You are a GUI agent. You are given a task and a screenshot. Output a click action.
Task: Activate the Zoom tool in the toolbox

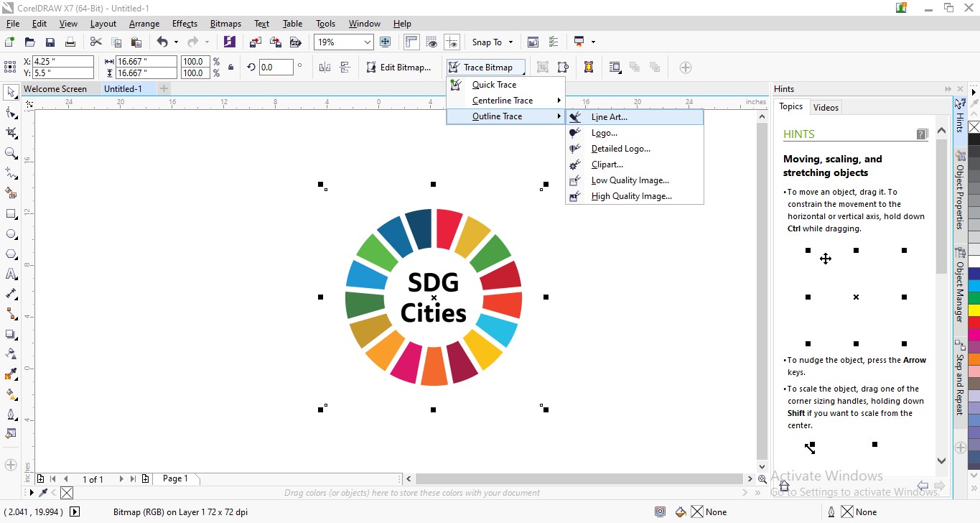point(11,153)
